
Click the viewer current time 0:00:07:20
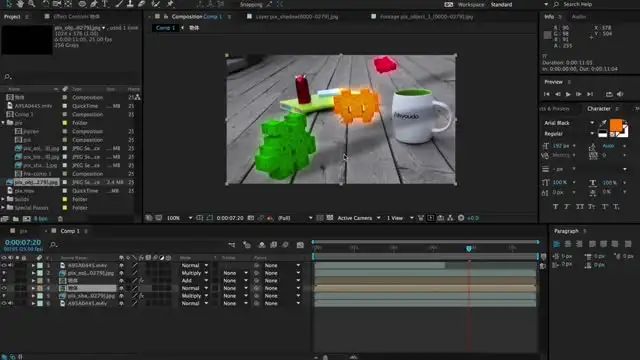(x=230, y=218)
